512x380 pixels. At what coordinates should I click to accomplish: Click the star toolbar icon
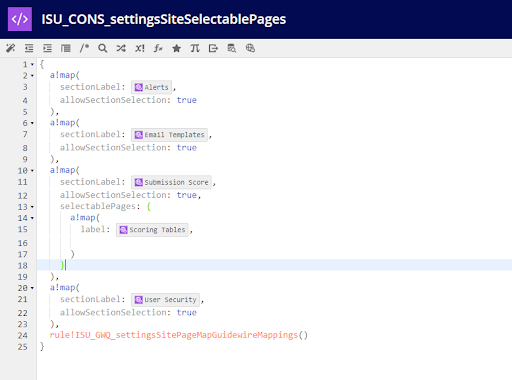[x=176, y=48]
